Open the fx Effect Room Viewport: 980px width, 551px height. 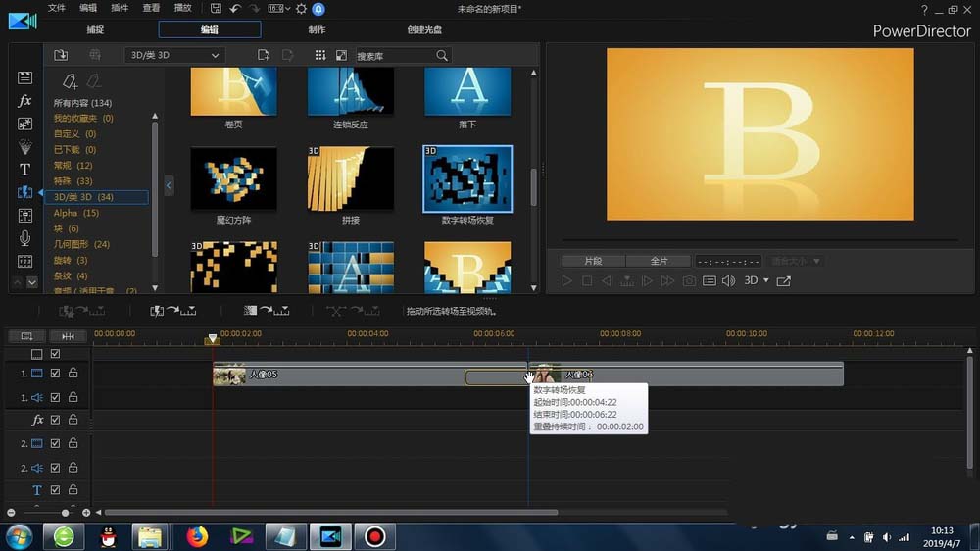pos(25,101)
